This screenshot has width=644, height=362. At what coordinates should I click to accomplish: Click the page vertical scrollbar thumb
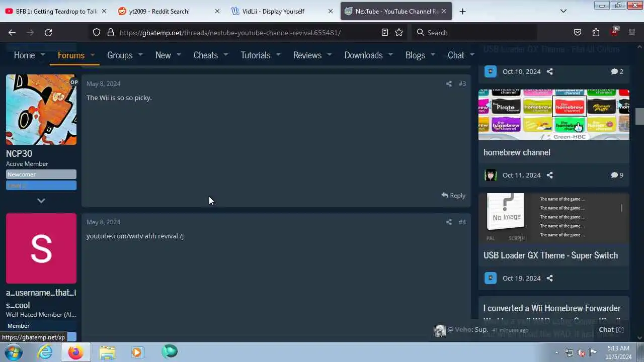coord(639,116)
